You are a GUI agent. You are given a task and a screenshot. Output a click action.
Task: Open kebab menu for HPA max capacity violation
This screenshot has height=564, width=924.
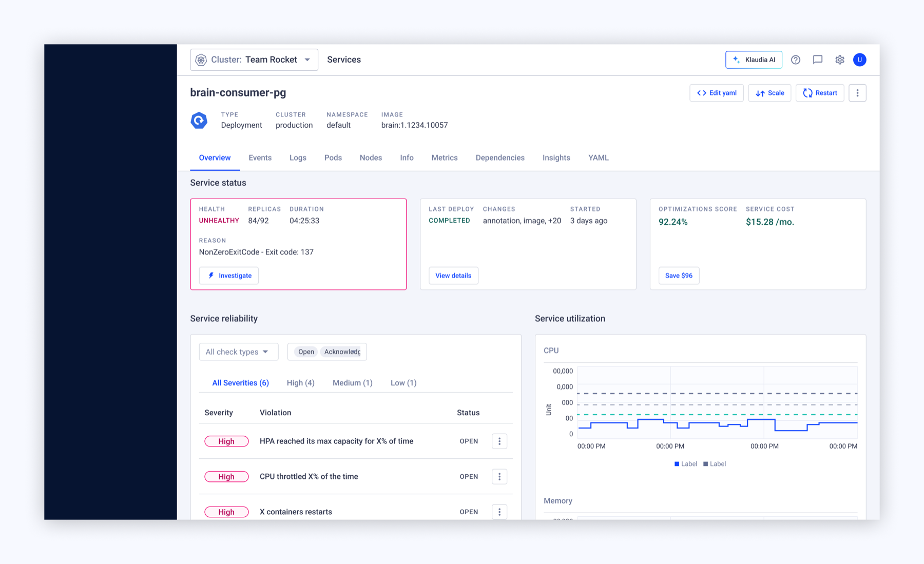tap(499, 441)
